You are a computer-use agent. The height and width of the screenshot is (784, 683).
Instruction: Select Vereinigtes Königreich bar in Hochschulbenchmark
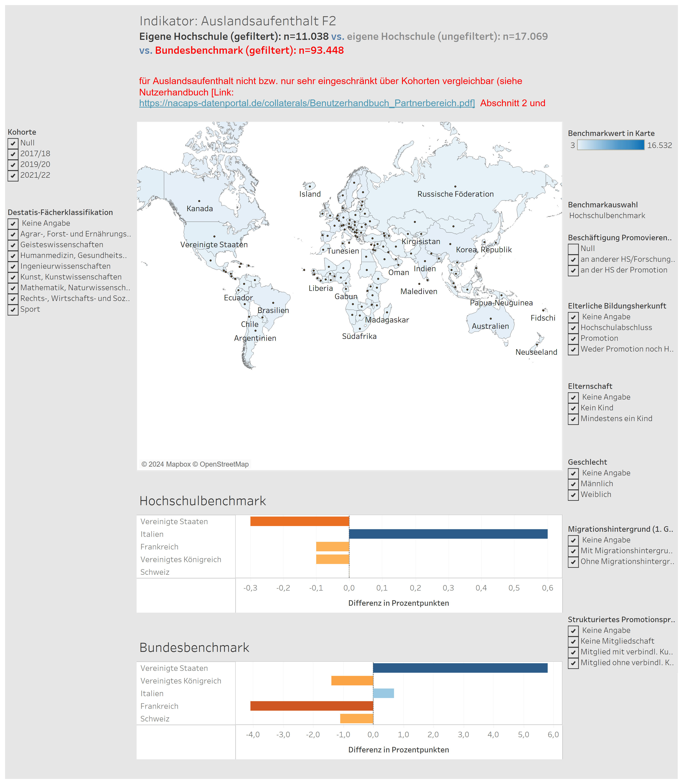pyautogui.click(x=332, y=559)
